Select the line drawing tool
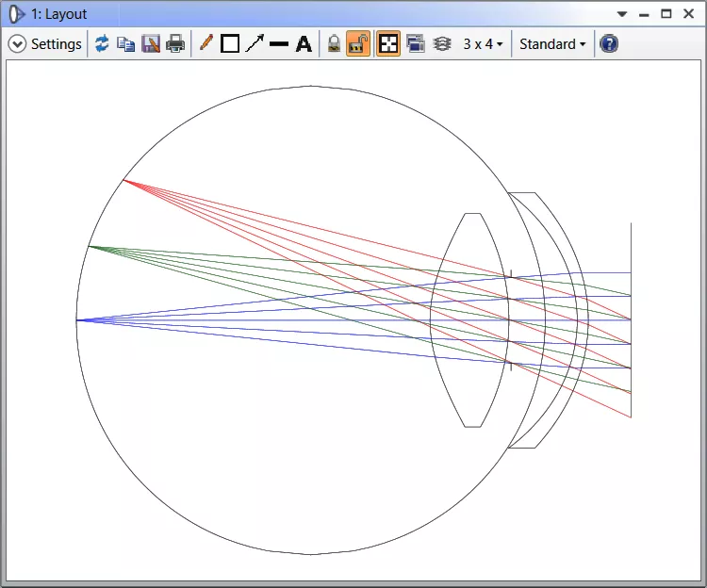 tap(279, 44)
